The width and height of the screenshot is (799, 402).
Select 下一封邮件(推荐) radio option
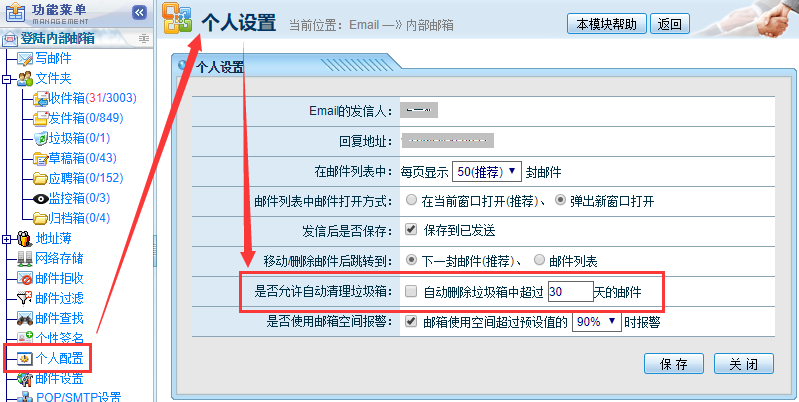coord(411,260)
